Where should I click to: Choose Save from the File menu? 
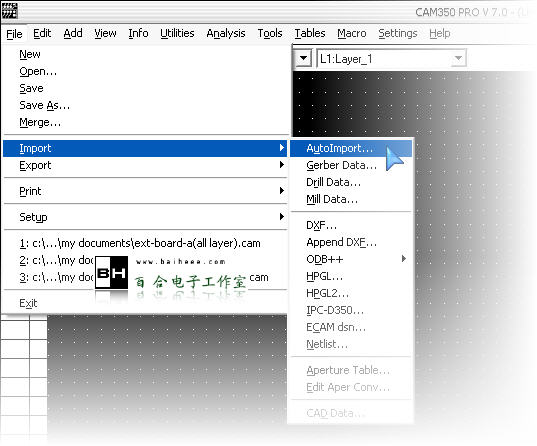[x=145, y=88]
